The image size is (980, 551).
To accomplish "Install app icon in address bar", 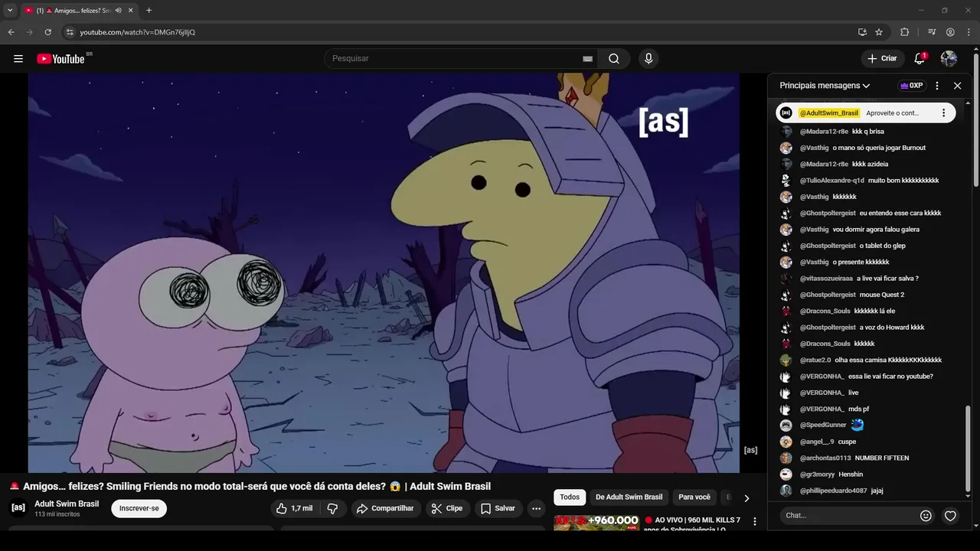I will 862,32.
